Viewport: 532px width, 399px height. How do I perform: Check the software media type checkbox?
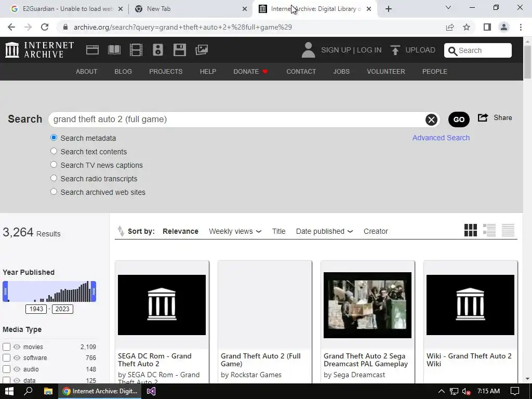(x=6, y=358)
